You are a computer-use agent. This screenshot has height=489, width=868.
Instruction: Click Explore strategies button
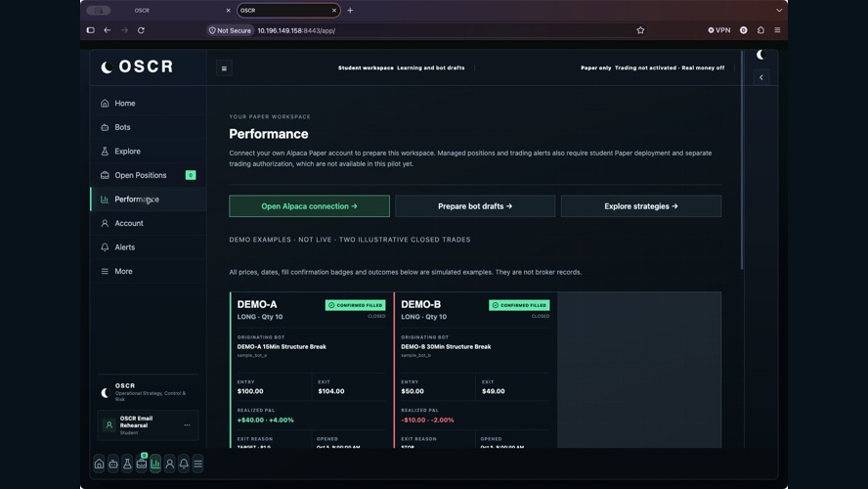[641, 206]
